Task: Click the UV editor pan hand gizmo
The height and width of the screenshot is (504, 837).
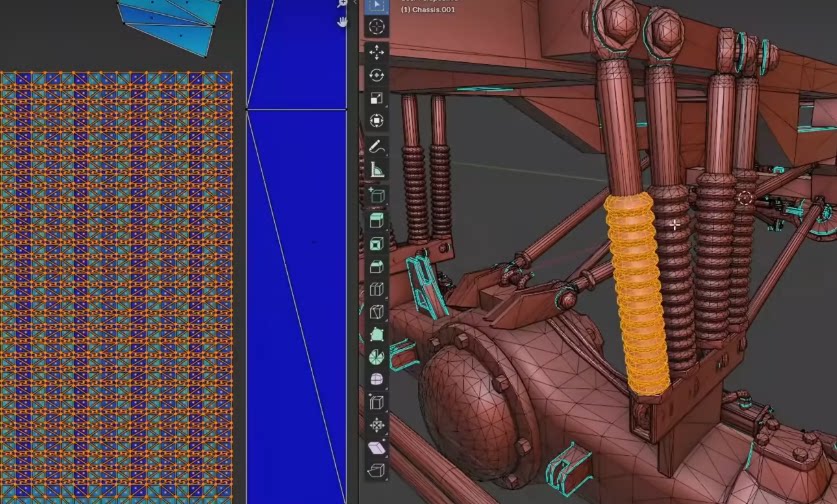Action: coord(342,22)
